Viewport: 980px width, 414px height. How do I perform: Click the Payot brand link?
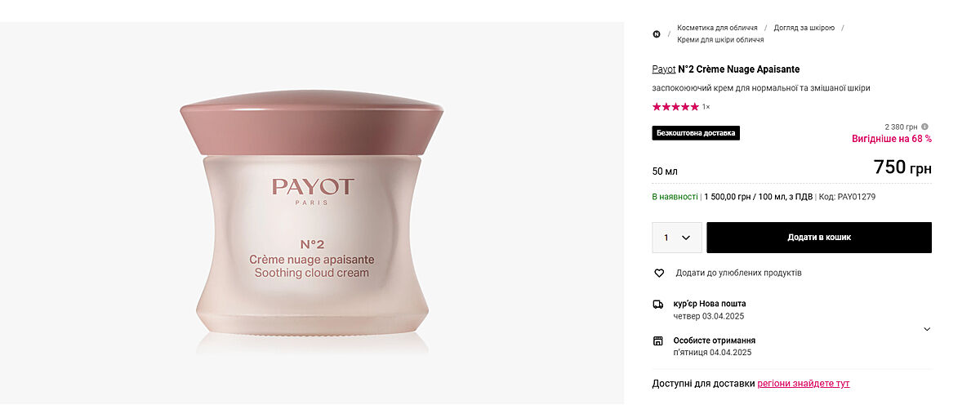pos(664,69)
